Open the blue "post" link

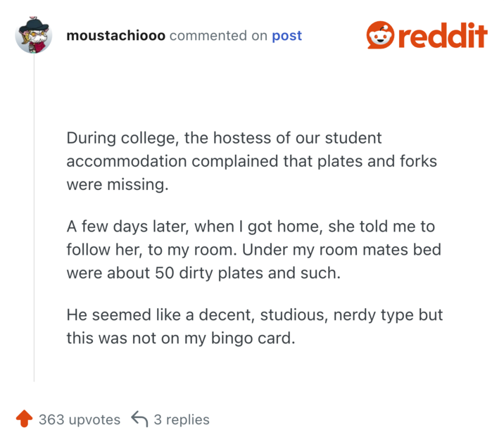click(286, 35)
